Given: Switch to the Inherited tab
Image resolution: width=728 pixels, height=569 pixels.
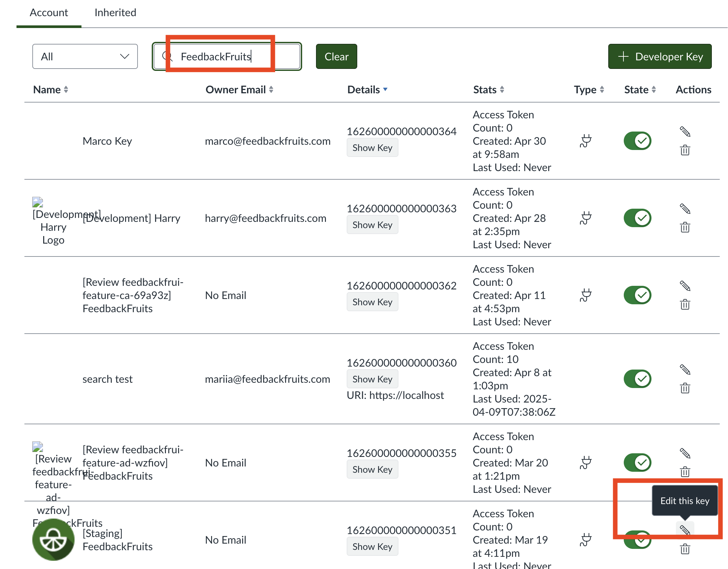Looking at the screenshot, I should click(115, 13).
